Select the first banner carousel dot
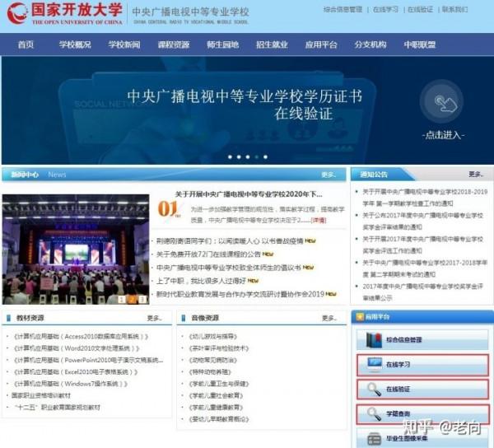Screen dimensions: 494x448 228,156
